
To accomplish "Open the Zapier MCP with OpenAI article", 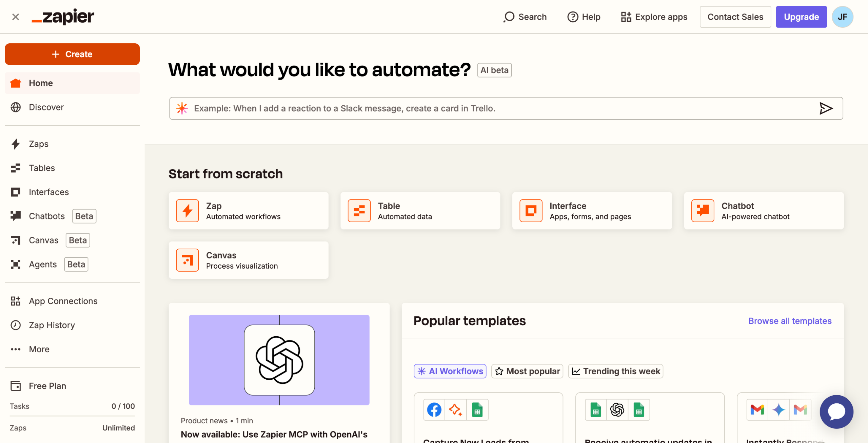I will click(274, 435).
